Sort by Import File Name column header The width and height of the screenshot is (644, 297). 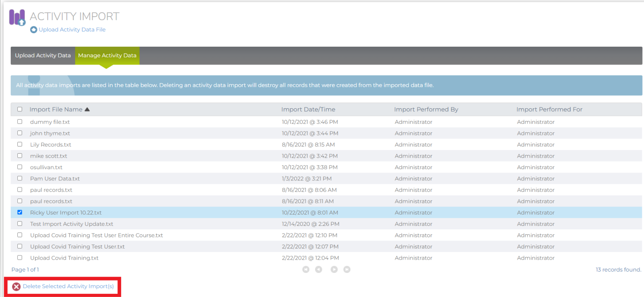click(x=56, y=110)
